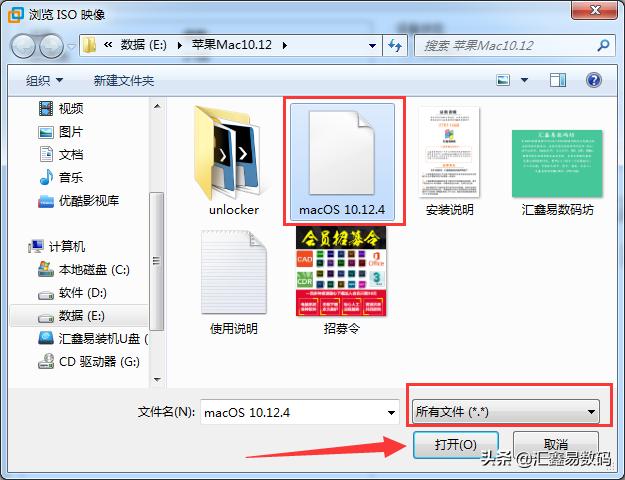
Task: Click the 打开(O) button
Action: [456, 445]
